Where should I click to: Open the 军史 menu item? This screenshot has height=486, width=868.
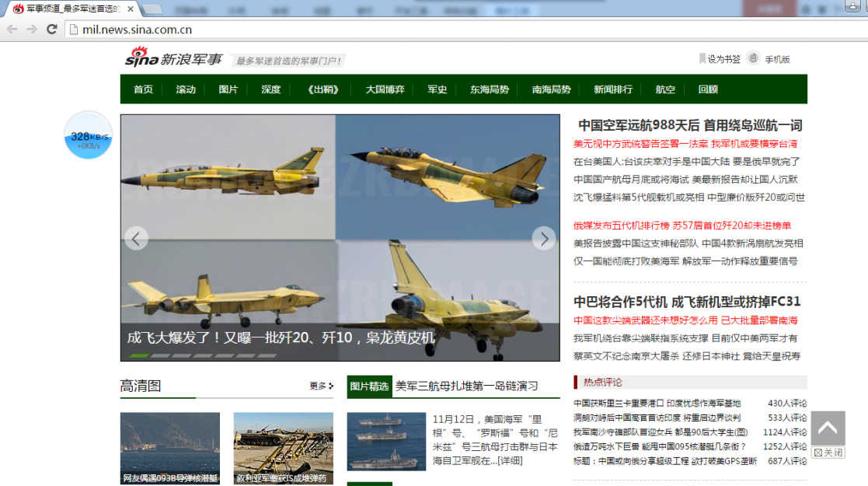coord(437,89)
